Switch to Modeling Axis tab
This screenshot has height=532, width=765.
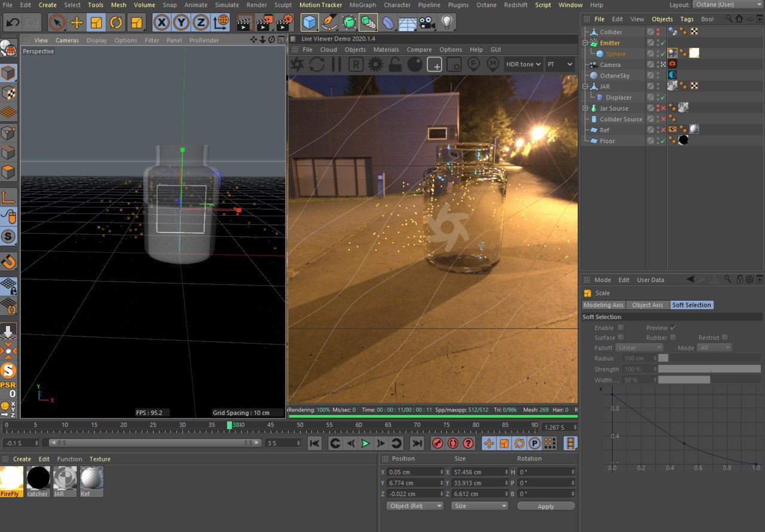click(603, 305)
